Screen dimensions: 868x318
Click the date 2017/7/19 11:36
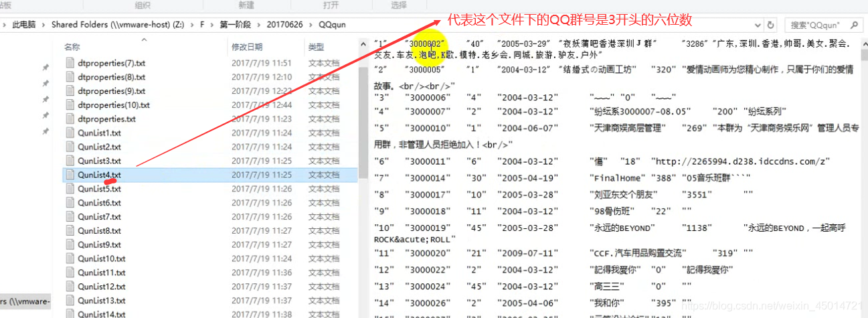tap(262, 272)
